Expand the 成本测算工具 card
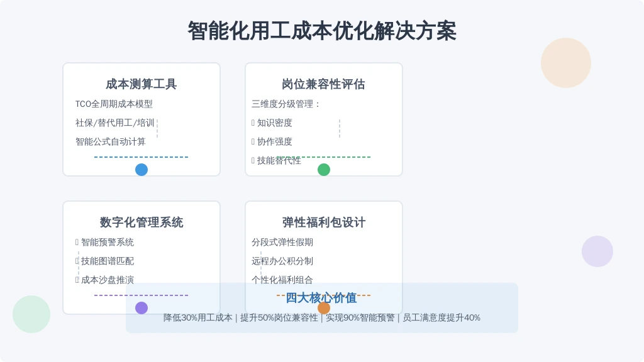 coord(141,84)
